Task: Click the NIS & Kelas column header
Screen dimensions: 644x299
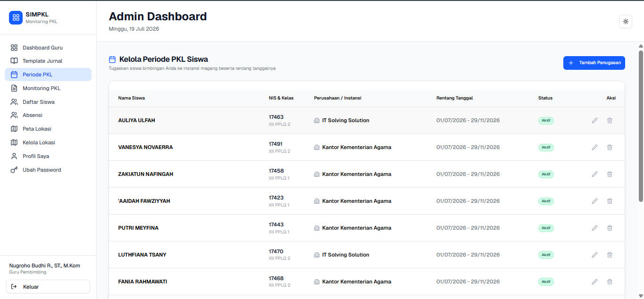Action: [281, 98]
